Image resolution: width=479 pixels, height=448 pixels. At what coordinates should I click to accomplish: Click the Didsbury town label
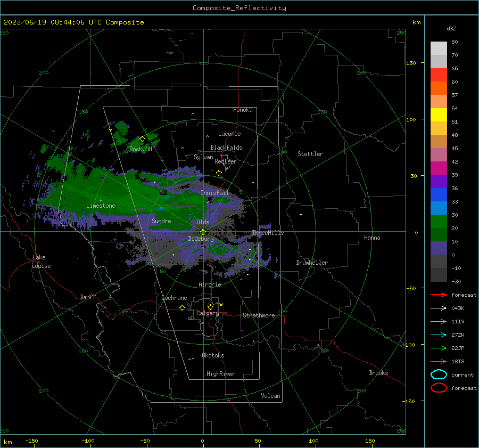pyautogui.click(x=201, y=239)
